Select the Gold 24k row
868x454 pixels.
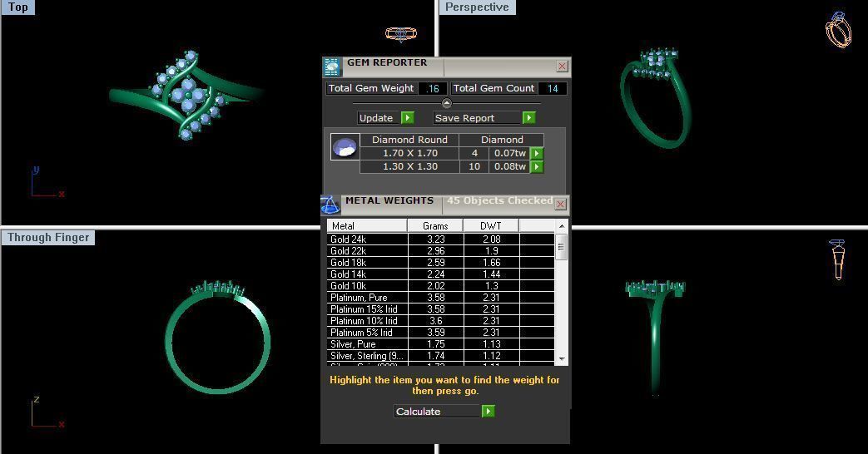click(440, 239)
